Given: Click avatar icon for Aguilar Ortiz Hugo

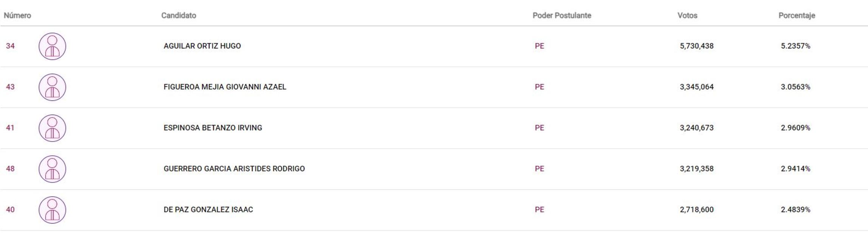Looking at the screenshot, I should (x=52, y=46).
